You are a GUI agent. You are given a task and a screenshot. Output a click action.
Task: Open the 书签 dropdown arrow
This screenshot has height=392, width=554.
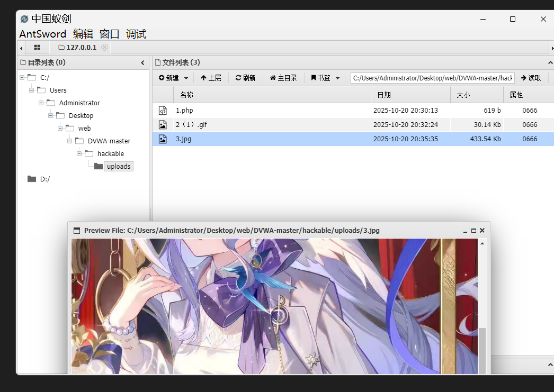coord(337,78)
